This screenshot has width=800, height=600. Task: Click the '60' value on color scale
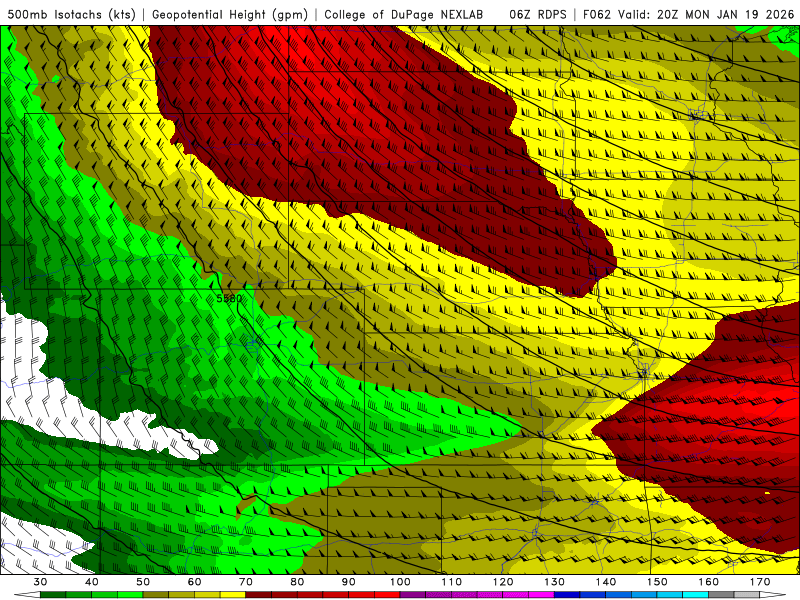tap(194, 582)
